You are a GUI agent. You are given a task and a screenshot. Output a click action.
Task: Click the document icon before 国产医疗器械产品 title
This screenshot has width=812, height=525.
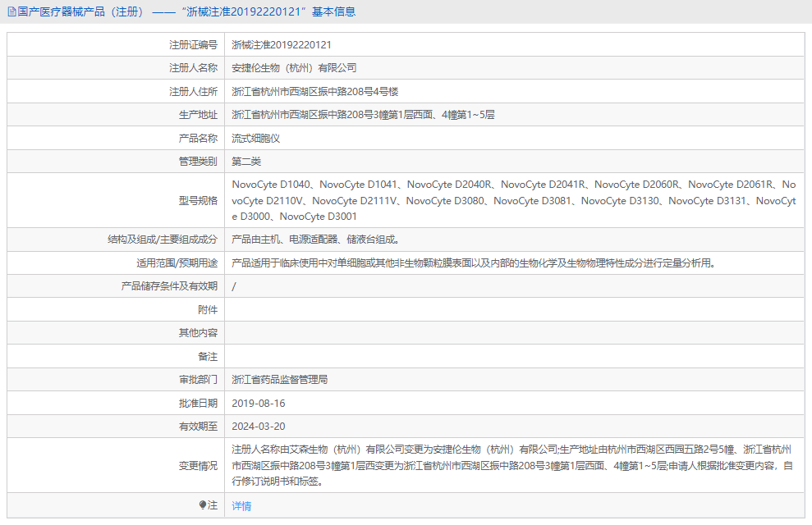coord(12,12)
